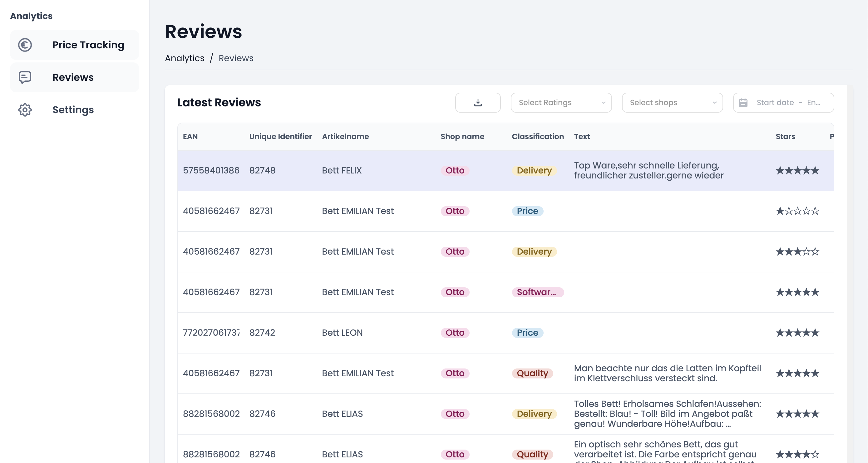The image size is (868, 463).
Task: Click the review text 'Top Ware,sehr schnelle Lieferung'
Action: pyautogui.click(x=649, y=170)
